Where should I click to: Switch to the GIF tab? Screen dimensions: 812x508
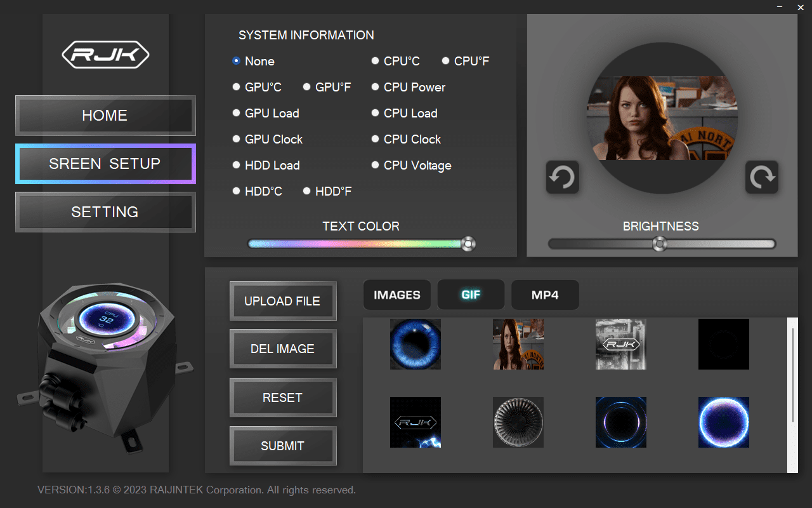pos(471,295)
